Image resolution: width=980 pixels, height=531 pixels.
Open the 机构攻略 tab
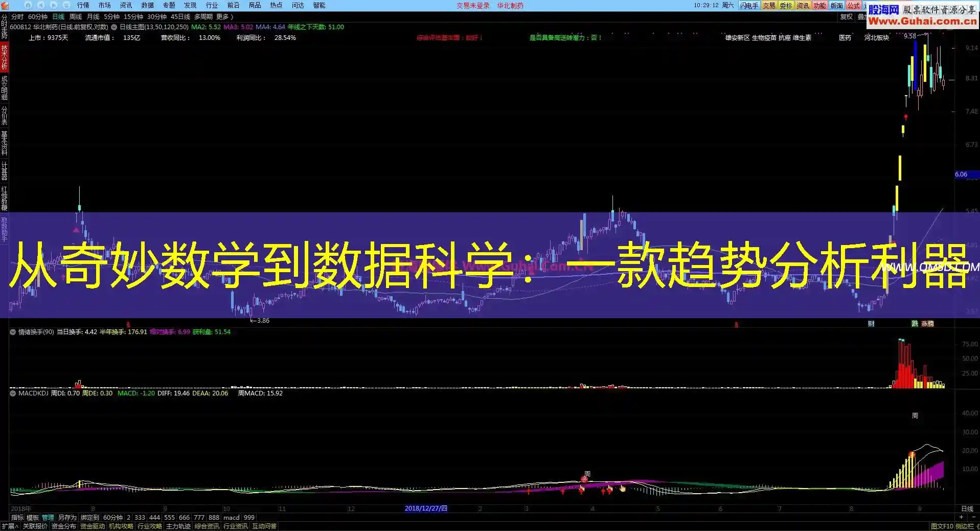pyautogui.click(x=121, y=526)
